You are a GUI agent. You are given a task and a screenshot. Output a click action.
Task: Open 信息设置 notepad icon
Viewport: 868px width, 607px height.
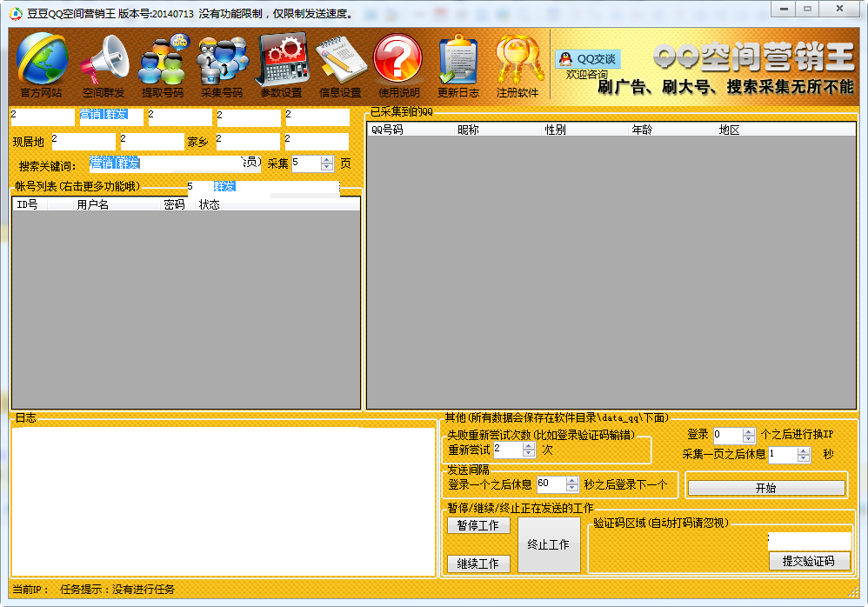pyautogui.click(x=340, y=66)
